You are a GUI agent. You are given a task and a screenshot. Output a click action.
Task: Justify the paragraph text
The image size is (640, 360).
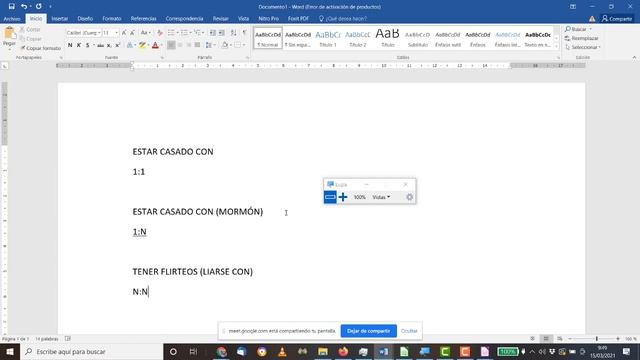click(x=197, y=45)
